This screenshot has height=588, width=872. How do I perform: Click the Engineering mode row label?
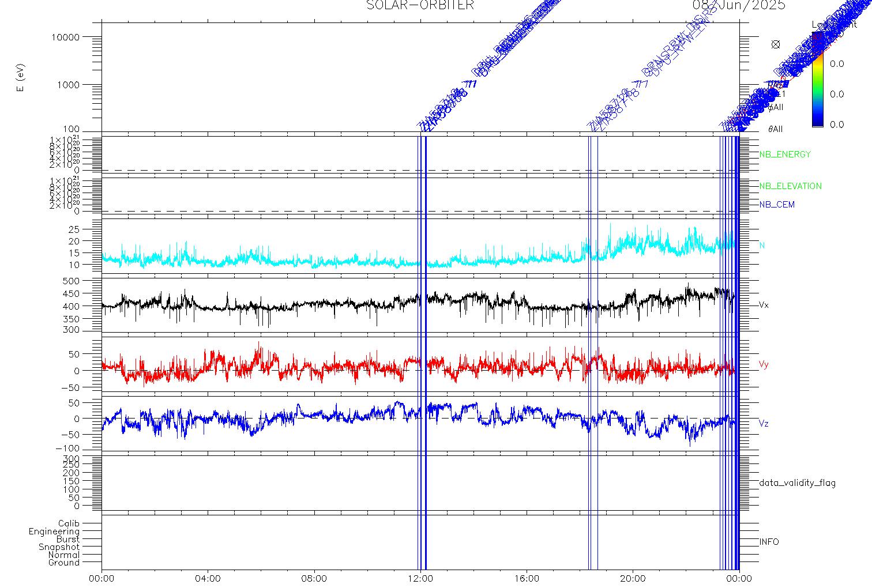(54, 532)
